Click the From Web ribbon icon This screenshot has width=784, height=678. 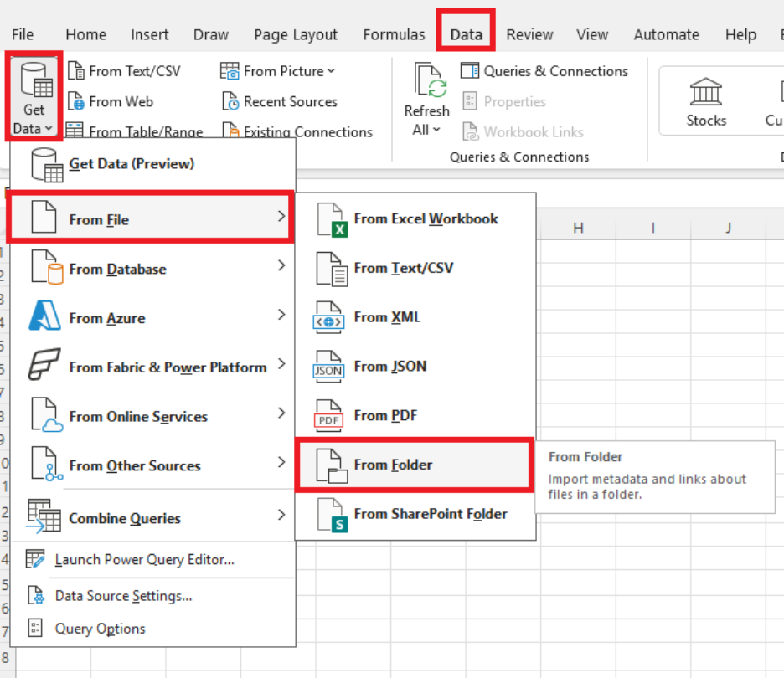[x=75, y=101]
